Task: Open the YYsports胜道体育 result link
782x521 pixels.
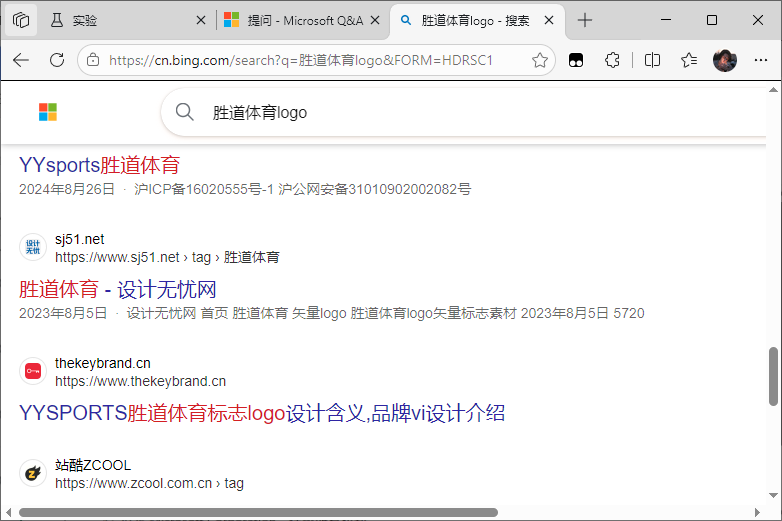Action: 99,165
